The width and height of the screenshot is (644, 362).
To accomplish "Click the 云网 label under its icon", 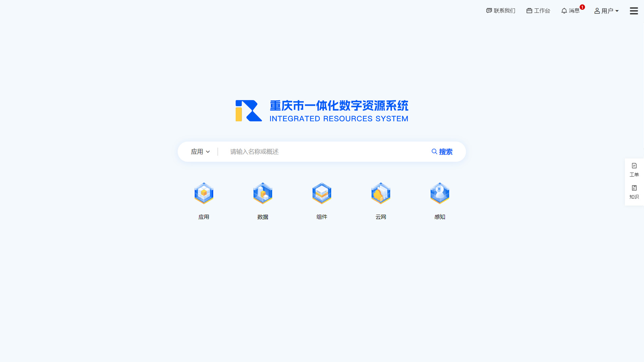I will (381, 217).
